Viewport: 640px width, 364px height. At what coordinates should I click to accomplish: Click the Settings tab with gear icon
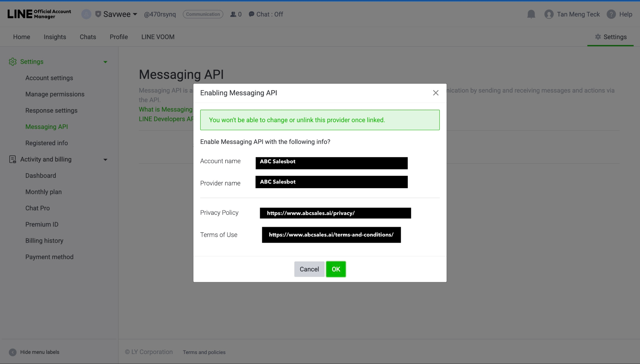(x=610, y=37)
